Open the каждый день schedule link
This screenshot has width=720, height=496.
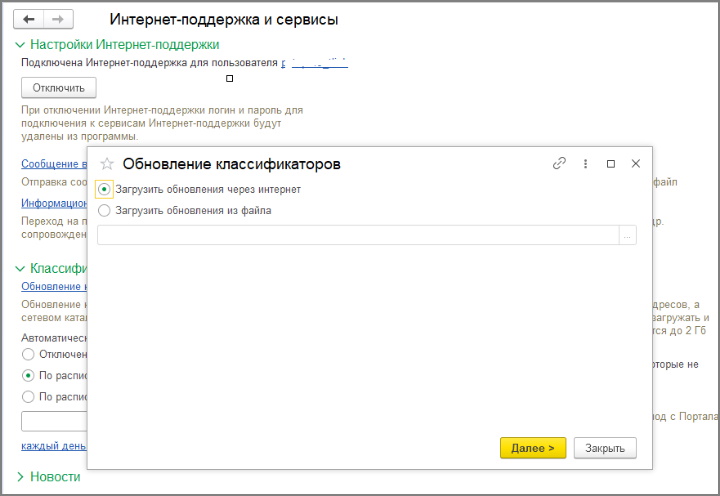(53, 445)
